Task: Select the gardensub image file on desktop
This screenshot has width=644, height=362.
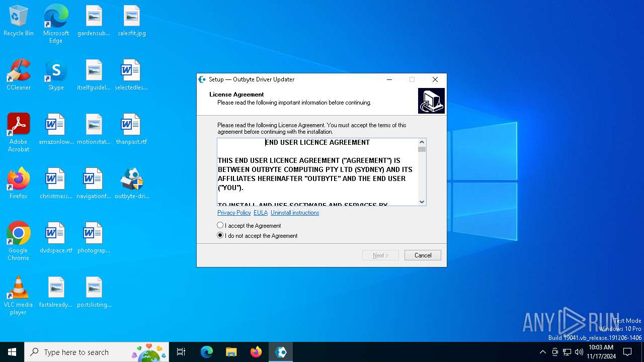Action: pos(94,21)
